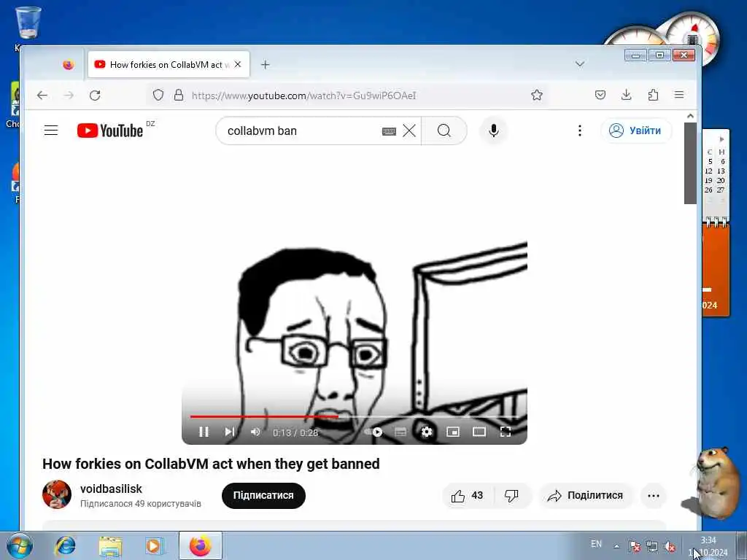
Task: Open the Firefox View pinned button
Action: pos(69,65)
